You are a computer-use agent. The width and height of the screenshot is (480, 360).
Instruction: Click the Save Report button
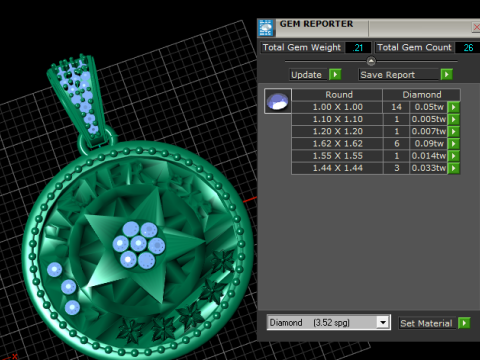coord(399,75)
